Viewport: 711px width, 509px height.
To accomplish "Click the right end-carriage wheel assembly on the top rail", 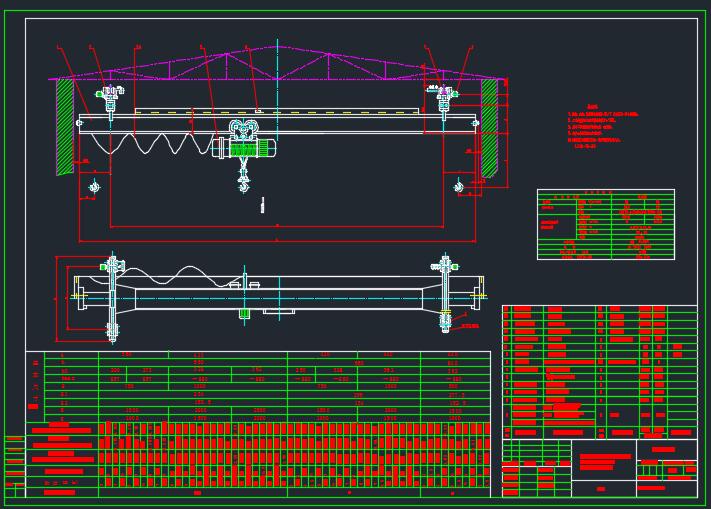I will point(443,98).
